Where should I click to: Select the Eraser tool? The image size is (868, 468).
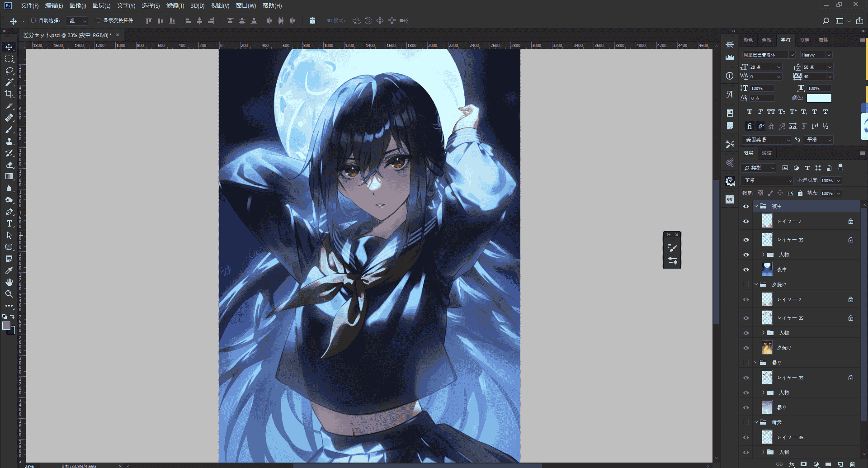9,165
